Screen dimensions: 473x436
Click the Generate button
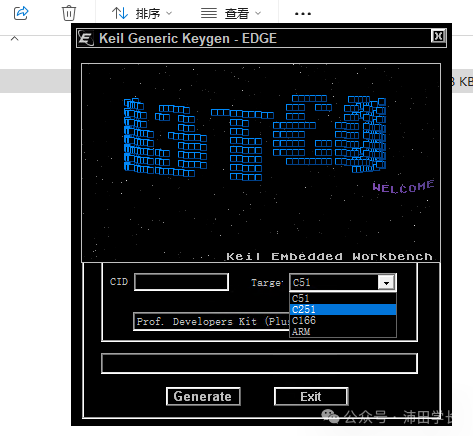pyautogui.click(x=203, y=396)
